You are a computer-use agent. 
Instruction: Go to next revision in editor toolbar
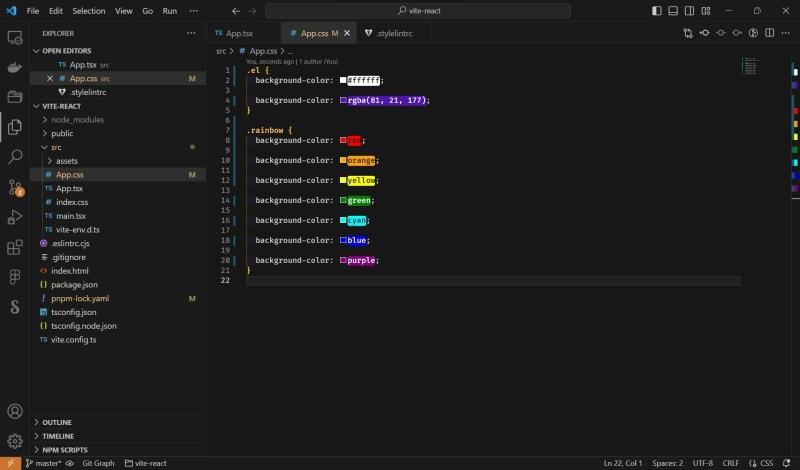click(737, 33)
